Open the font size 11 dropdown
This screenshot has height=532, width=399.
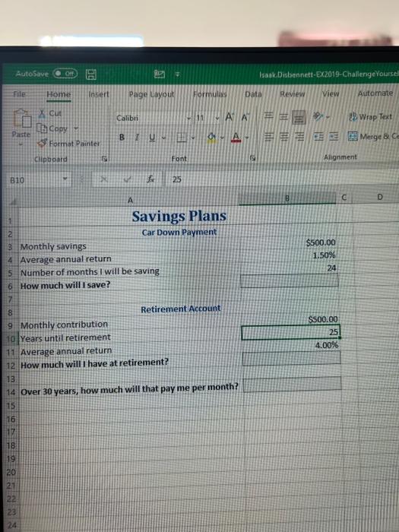click(217, 118)
